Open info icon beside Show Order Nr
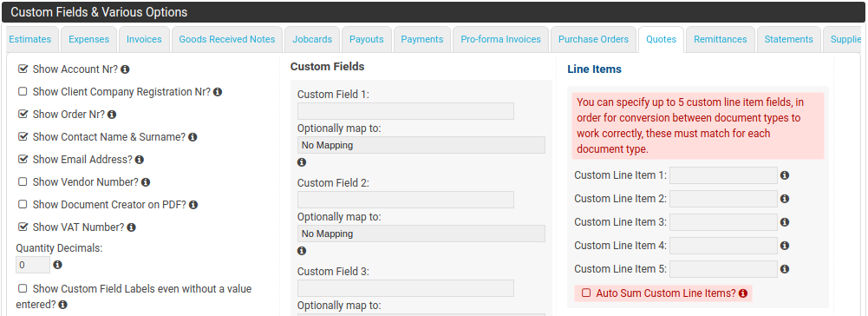Image resolution: width=868 pixels, height=316 pixels. click(x=112, y=115)
